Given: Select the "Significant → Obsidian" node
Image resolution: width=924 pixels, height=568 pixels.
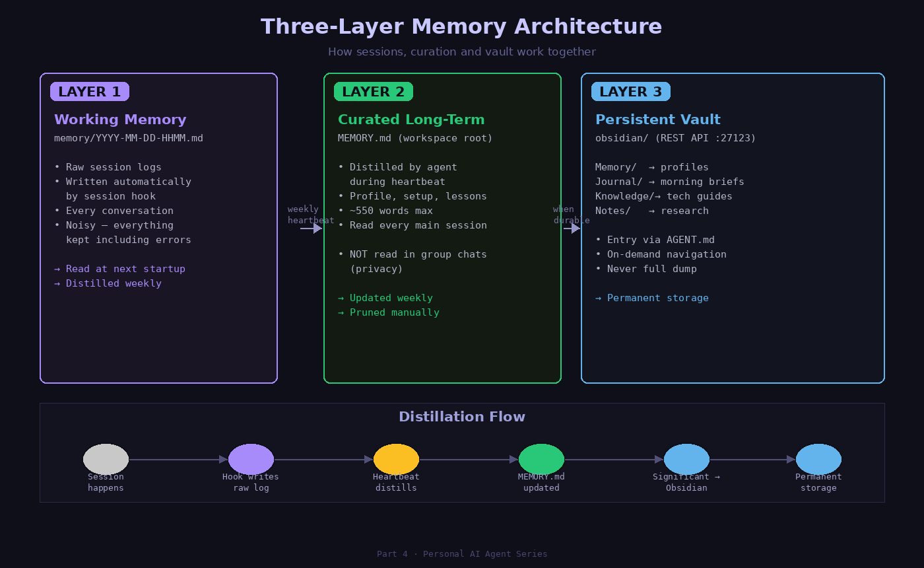Looking at the screenshot, I should (x=686, y=459).
